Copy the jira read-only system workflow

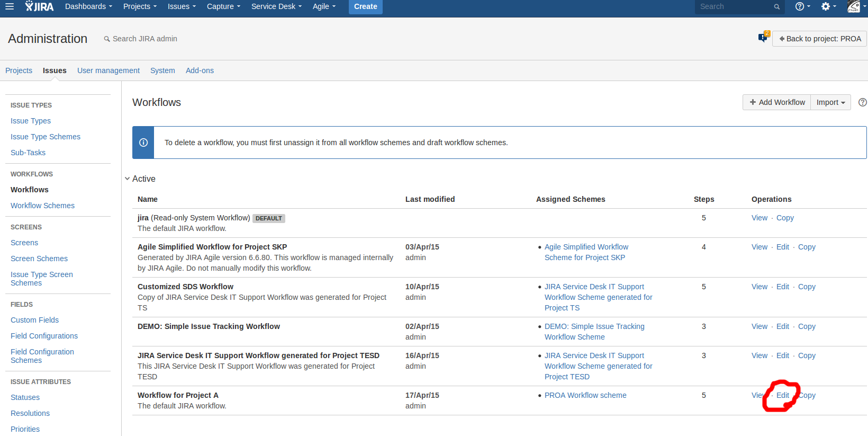point(785,218)
